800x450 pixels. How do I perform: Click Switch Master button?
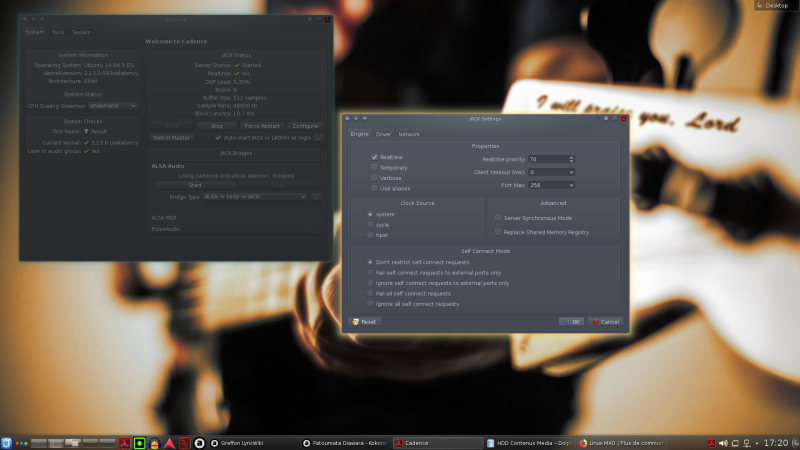171,138
